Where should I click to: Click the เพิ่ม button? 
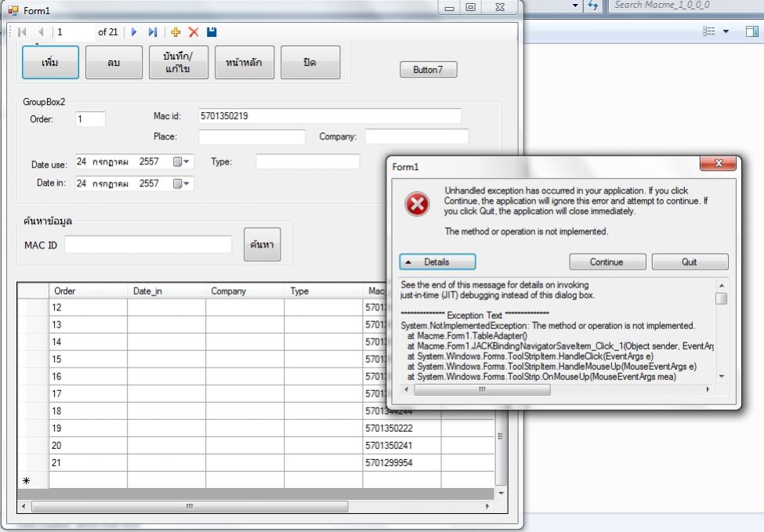click(x=50, y=63)
